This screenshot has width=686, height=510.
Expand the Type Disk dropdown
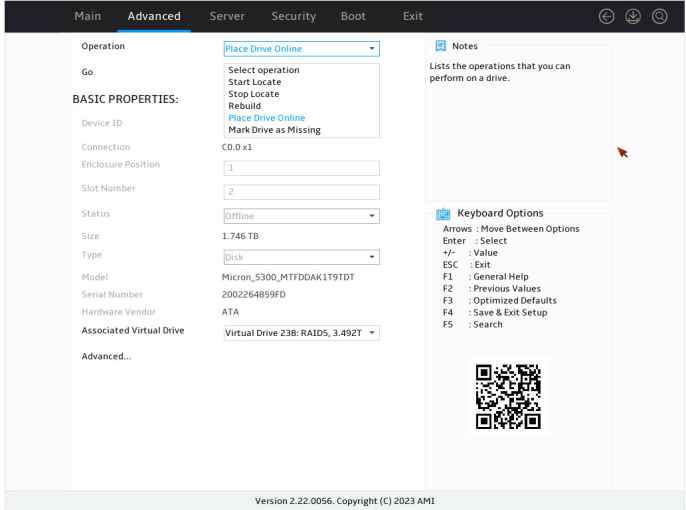pyautogui.click(x=301, y=257)
